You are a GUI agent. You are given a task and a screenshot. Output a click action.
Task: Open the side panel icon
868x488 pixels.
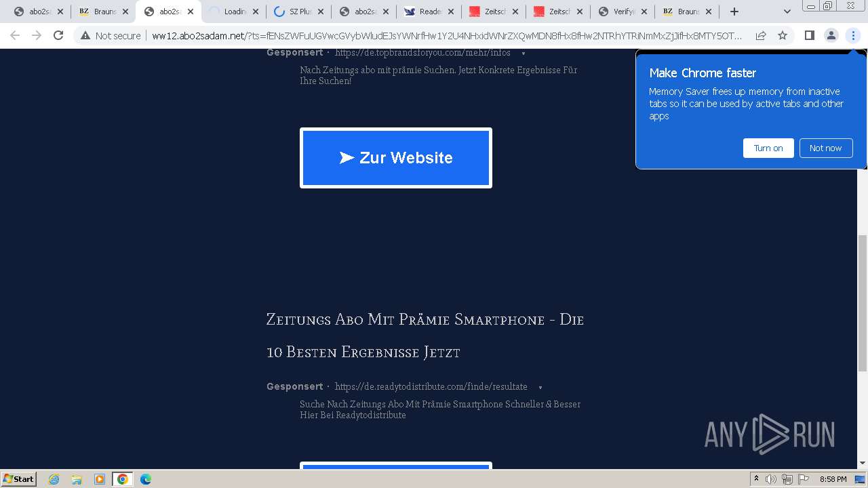(809, 35)
